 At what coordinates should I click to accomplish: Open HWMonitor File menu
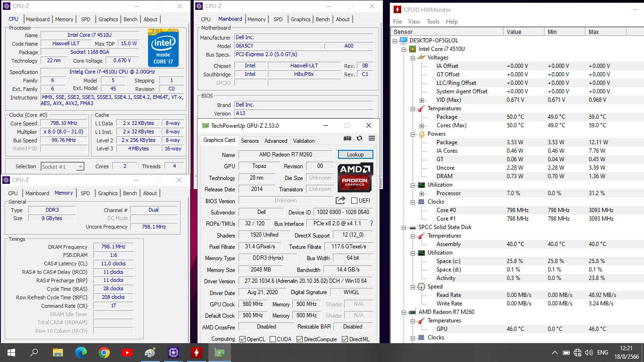coord(397,22)
